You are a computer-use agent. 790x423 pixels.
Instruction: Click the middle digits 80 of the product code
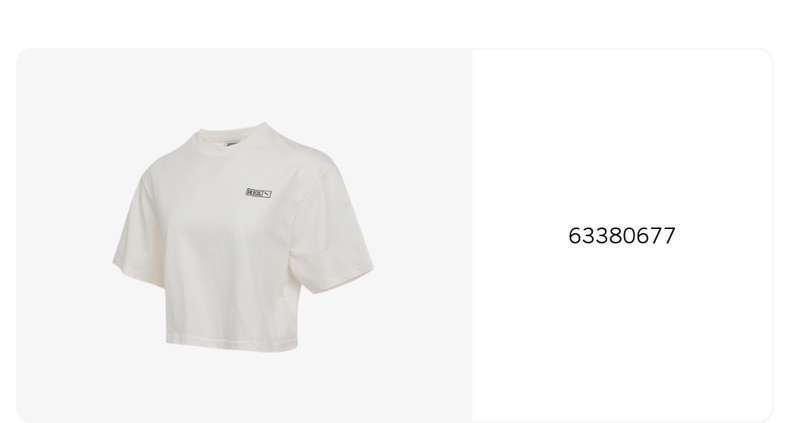622,236
